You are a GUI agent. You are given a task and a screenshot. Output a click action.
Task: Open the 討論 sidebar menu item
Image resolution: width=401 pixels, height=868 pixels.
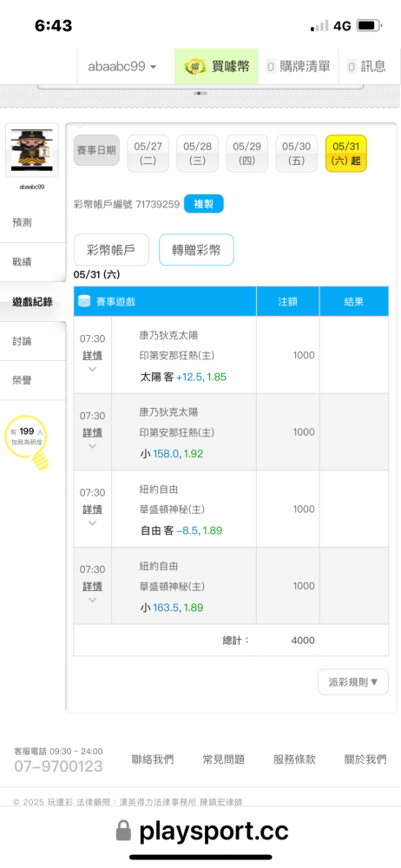(x=33, y=341)
